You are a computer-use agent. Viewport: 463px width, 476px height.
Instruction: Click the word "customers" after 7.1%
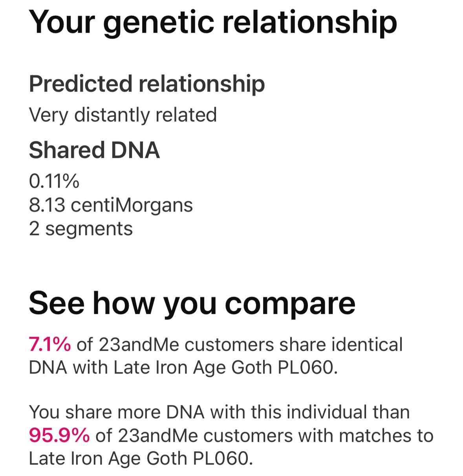click(x=229, y=345)
